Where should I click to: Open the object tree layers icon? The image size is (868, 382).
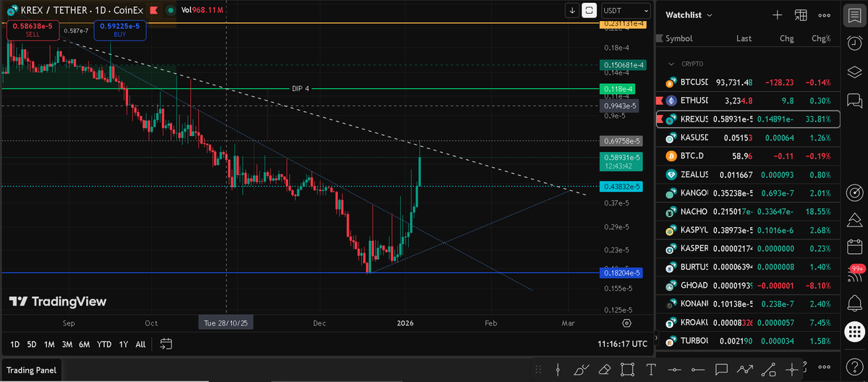pyautogui.click(x=854, y=72)
